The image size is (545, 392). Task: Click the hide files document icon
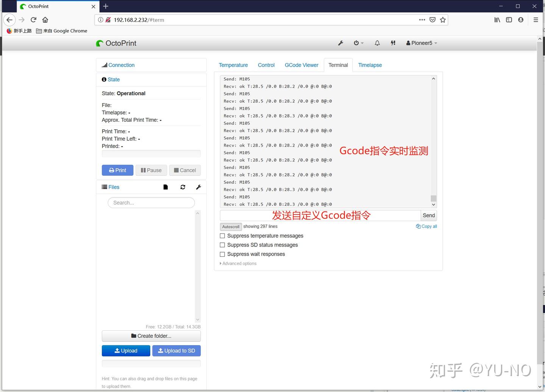pos(165,187)
